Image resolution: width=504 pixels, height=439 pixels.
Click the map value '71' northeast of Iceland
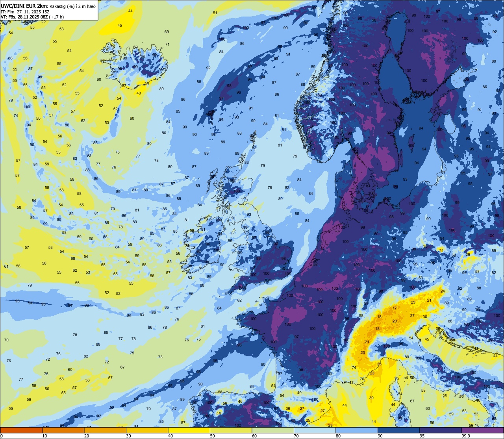point(167,44)
